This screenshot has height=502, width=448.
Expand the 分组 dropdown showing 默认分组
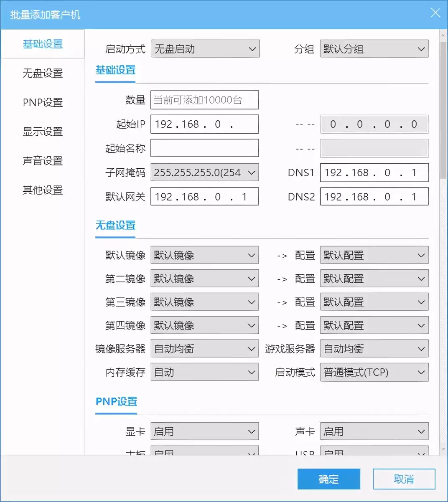[374, 49]
